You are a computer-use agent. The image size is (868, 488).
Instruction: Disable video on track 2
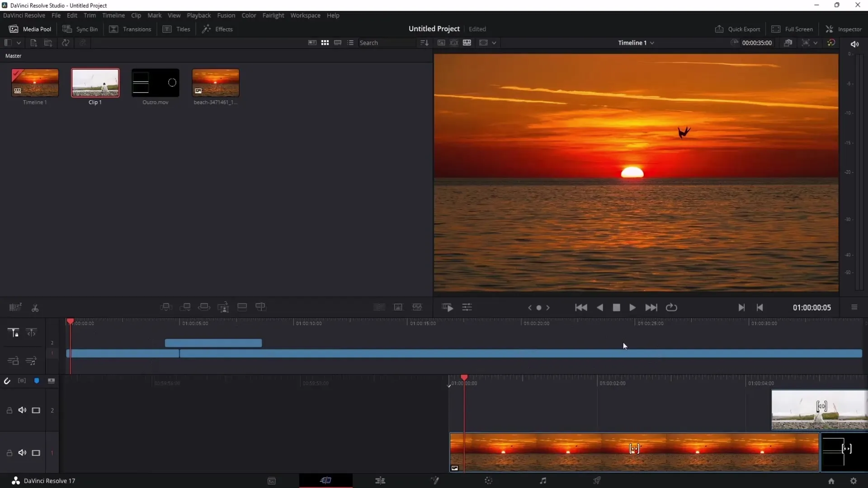coord(36,410)
